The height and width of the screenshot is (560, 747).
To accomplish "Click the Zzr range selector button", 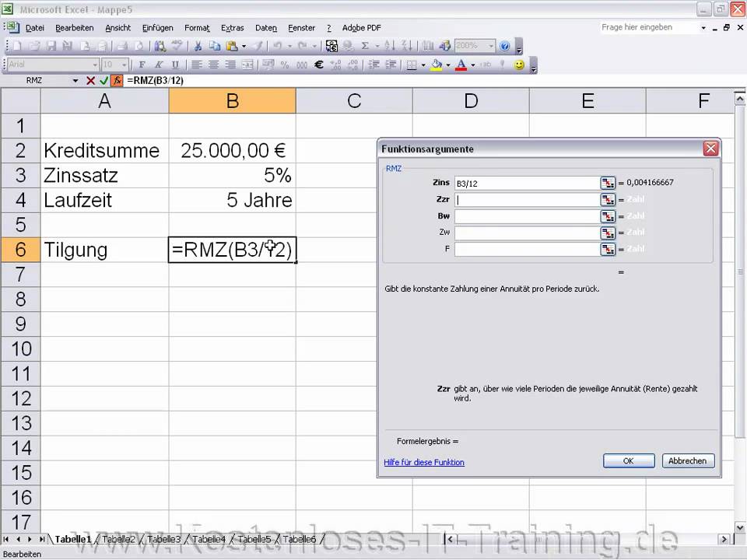I will (x=608, y=200).
